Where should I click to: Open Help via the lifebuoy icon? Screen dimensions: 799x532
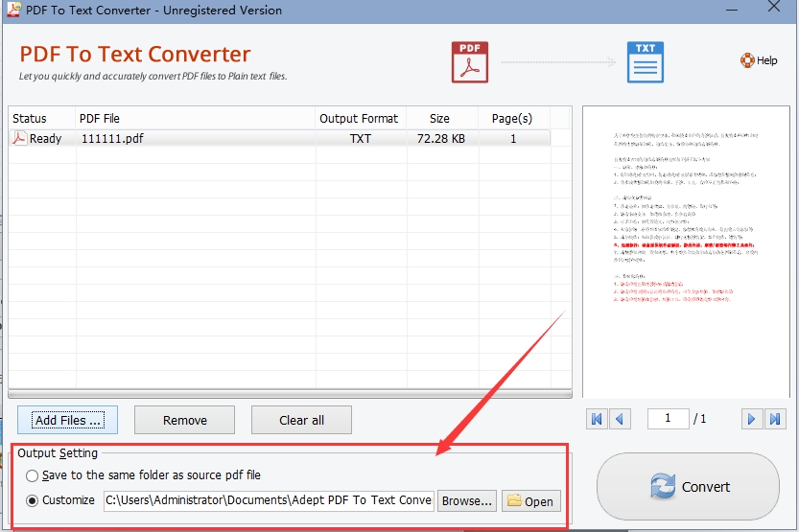coord(747,60)
